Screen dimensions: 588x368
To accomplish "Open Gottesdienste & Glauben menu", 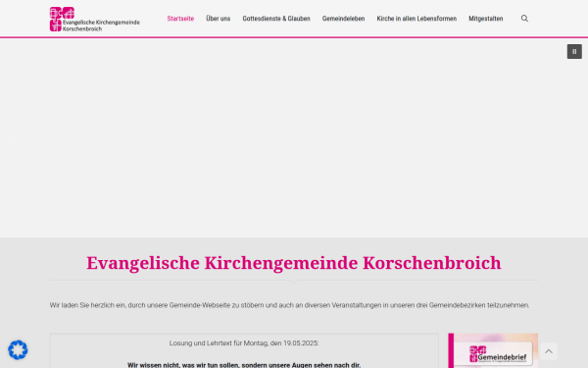I will click(x=276, y=19).
